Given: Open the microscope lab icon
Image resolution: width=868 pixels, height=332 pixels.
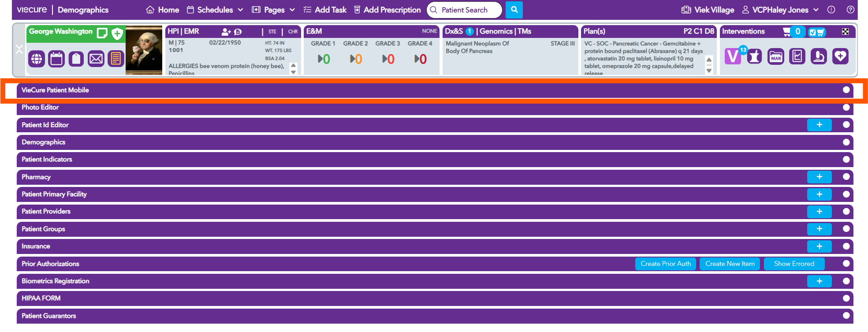Looking at the screenshot, I should click(819, 56).
